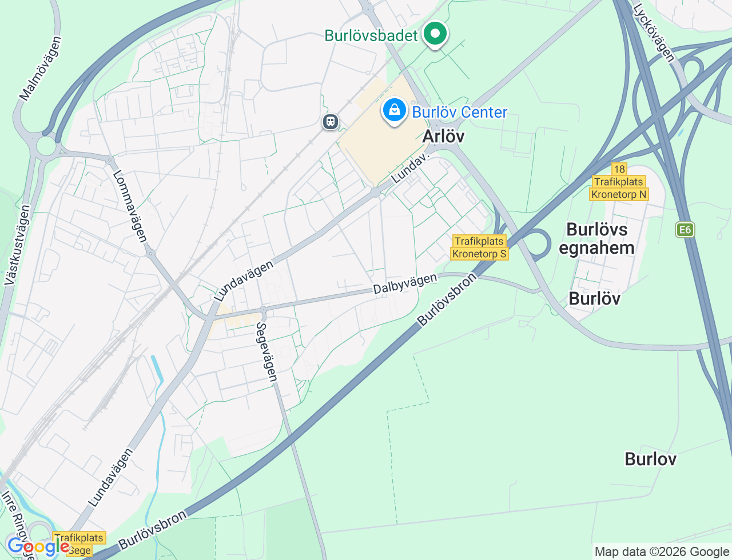Click the train station icon
The image size is (732, 560).
point(330,121)
